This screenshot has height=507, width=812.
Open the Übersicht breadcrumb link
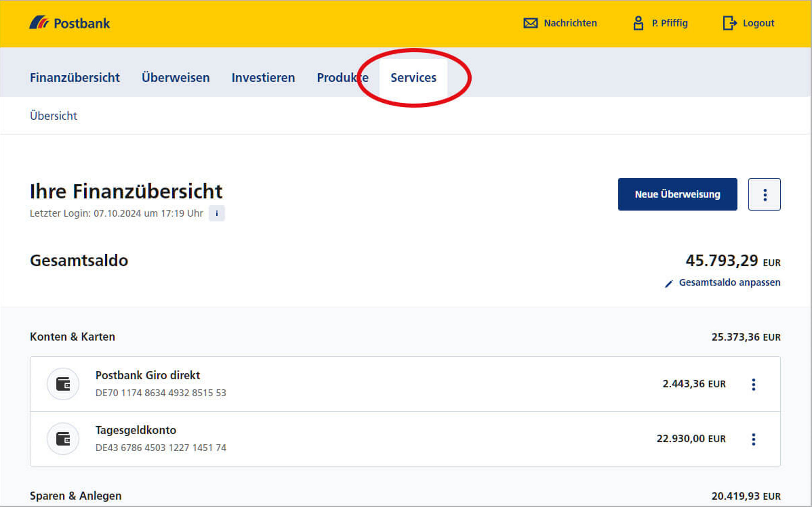coord(53,116)
